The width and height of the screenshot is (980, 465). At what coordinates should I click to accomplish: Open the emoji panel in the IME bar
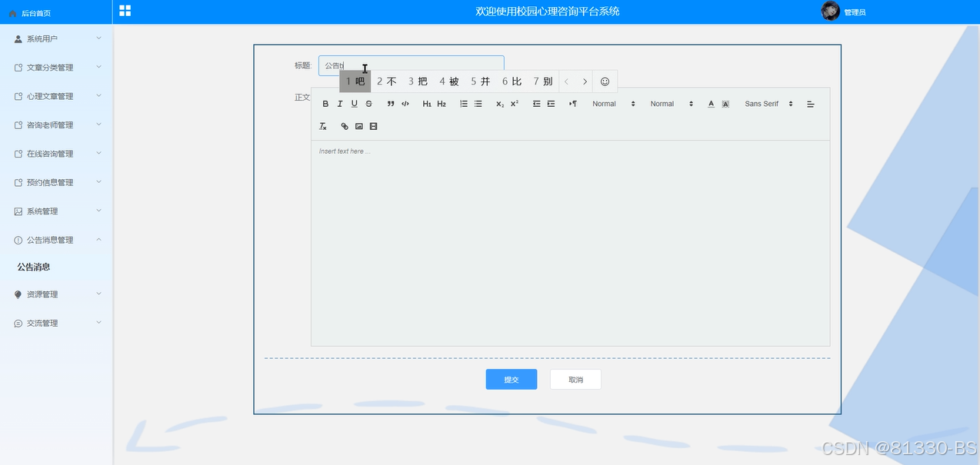click(605, 81)
